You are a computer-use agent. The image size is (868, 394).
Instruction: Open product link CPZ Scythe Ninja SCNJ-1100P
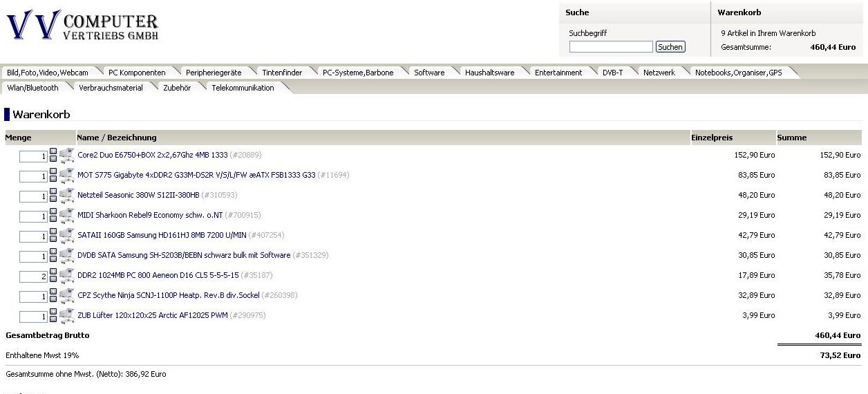pos(169,295)
